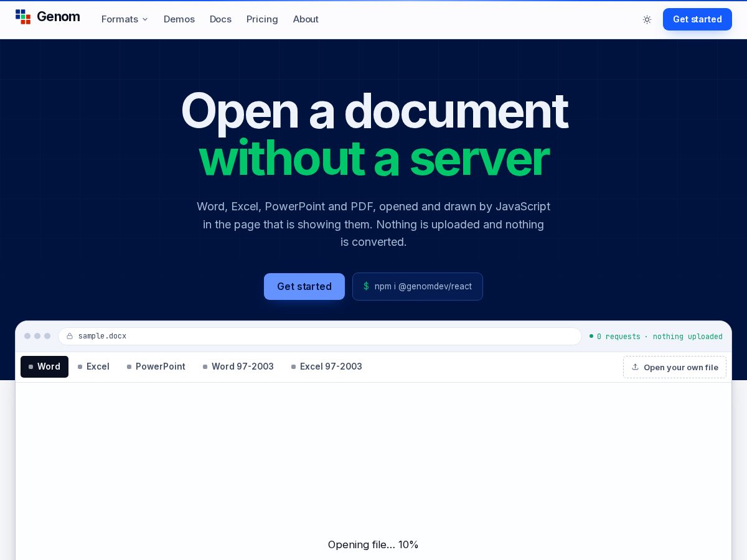Visit the About page

click(306, 19)
